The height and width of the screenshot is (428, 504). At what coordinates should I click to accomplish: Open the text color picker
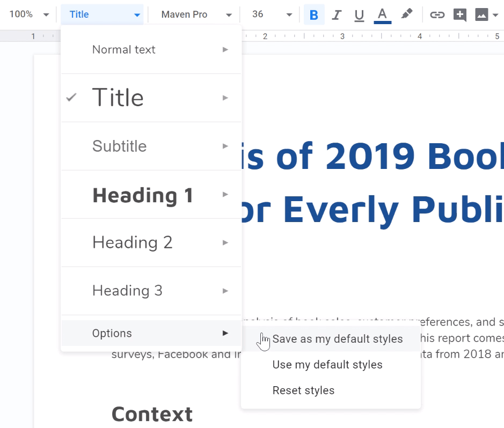pyautogui.click(x=382, y=14)
